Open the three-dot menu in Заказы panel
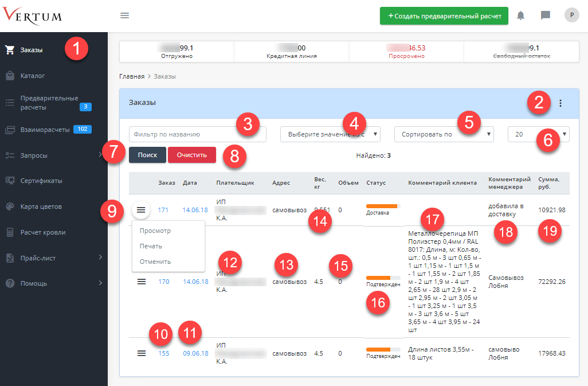This screenshot has width=588, height=386. click(560, 103)
